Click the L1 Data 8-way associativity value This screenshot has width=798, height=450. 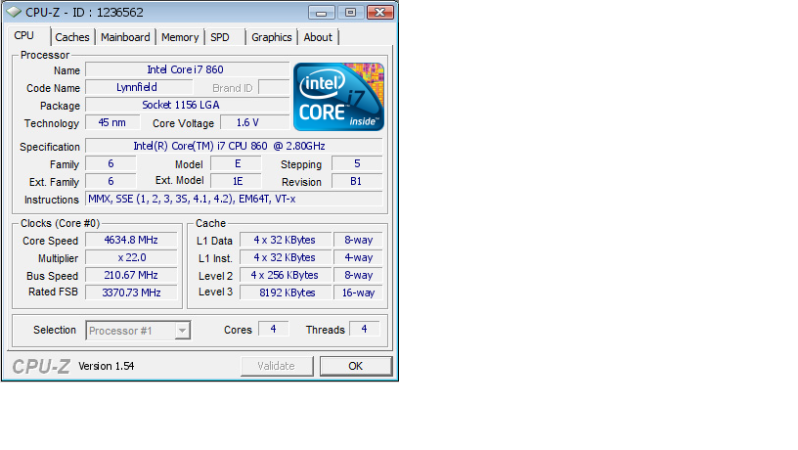[358, 240]
